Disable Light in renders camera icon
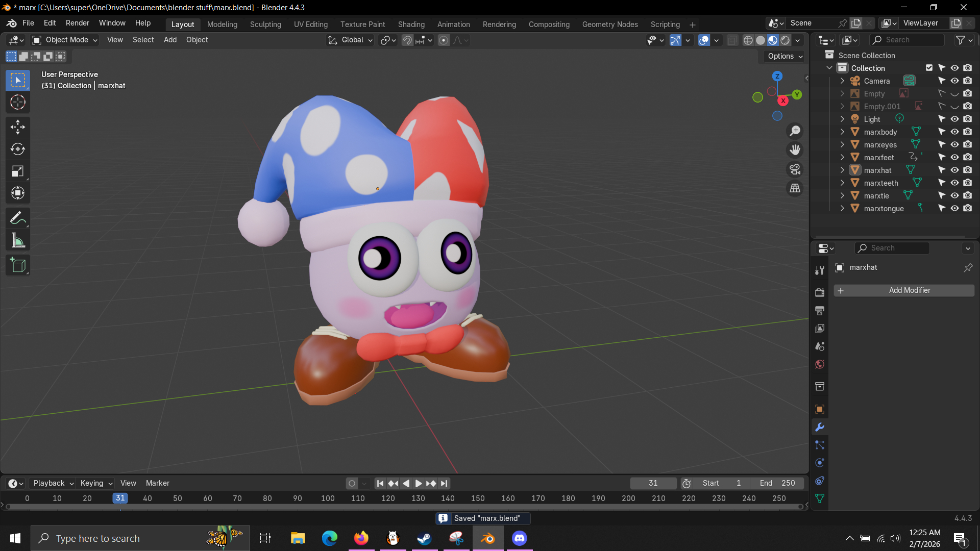This screenshot has height=551, width=980. click(x=968, y=119)
